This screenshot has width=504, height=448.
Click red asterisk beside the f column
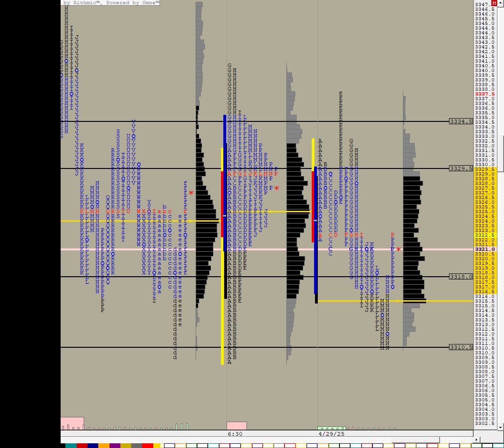pos(191,193)
